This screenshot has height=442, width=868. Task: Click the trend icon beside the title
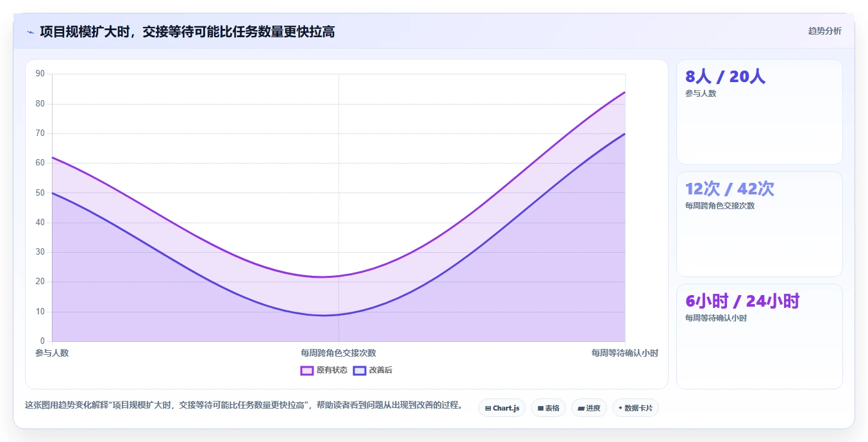(30, 32)
